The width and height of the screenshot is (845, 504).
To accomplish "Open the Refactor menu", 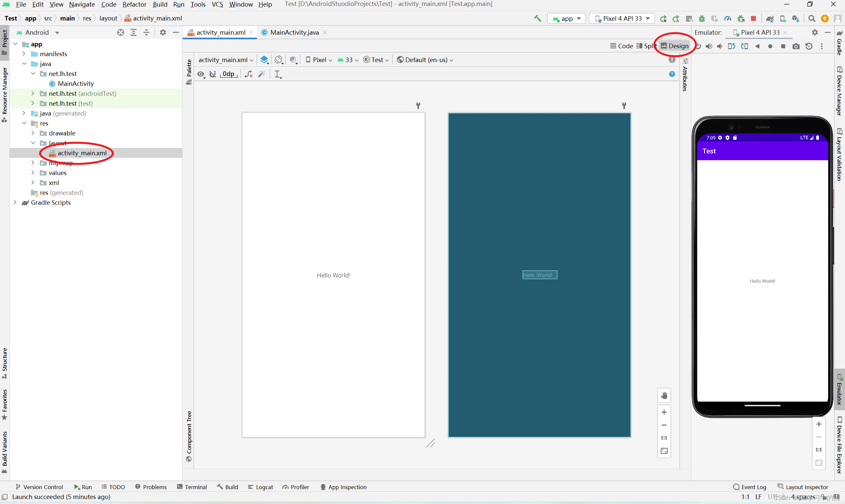I will point(134,4).
